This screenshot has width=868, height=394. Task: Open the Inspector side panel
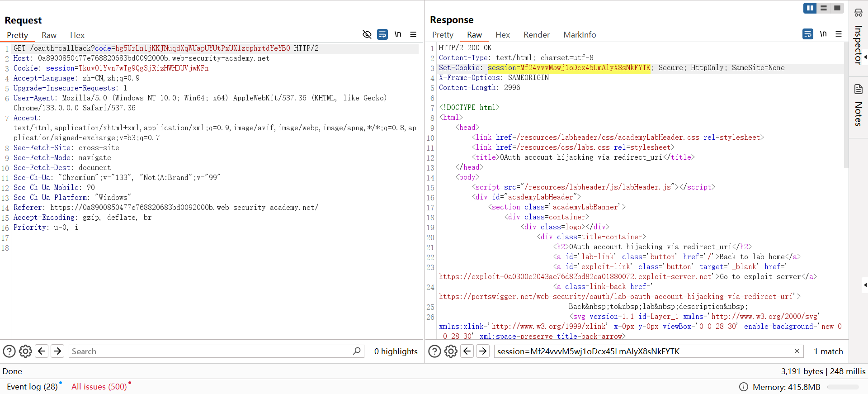[x=858, y=41]
